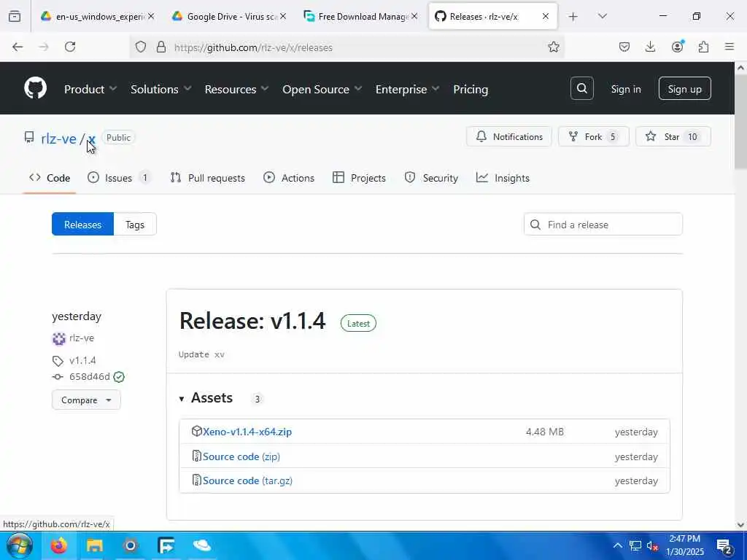The height and width of the screenshot is (560, 747).
Task: Open commit 658d46d link
Action: [x=90, y=377]
